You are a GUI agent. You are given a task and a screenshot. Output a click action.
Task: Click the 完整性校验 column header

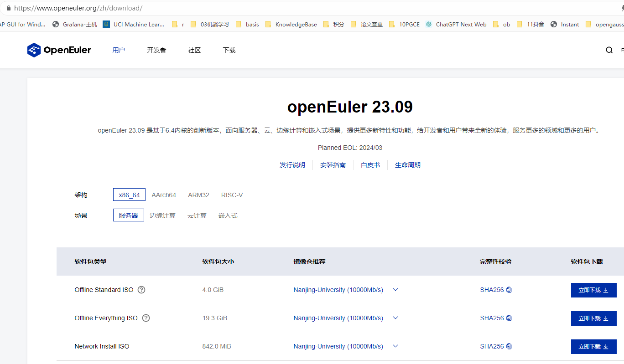[x=496, y=261]
